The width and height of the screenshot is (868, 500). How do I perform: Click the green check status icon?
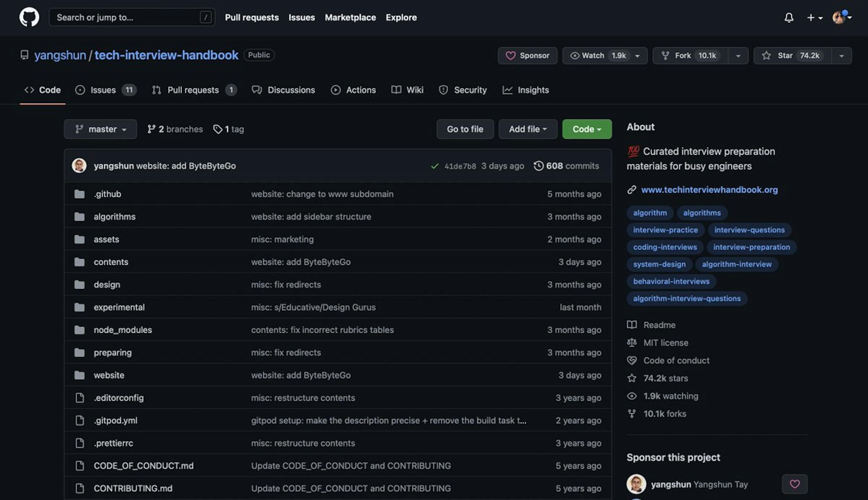tap(434, 166)
